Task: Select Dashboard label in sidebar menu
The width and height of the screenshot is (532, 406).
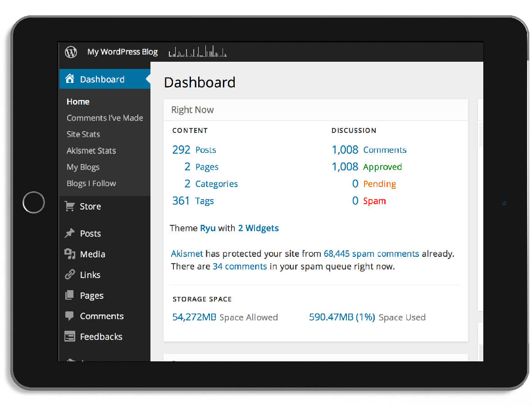Action: (102, 79)
